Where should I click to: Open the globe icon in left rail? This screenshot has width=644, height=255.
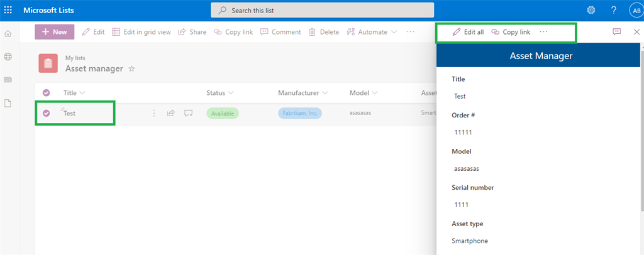tap(8, 57)
